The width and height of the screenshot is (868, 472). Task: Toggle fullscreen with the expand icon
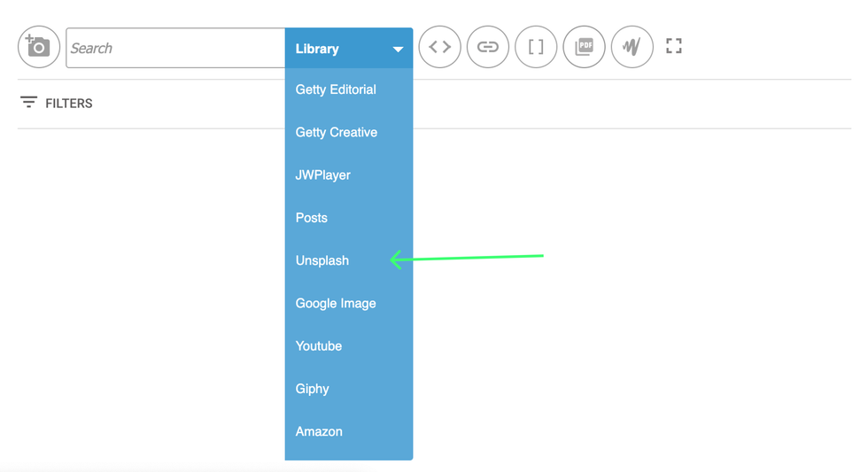pyautogui.click(x=674, y=46)
